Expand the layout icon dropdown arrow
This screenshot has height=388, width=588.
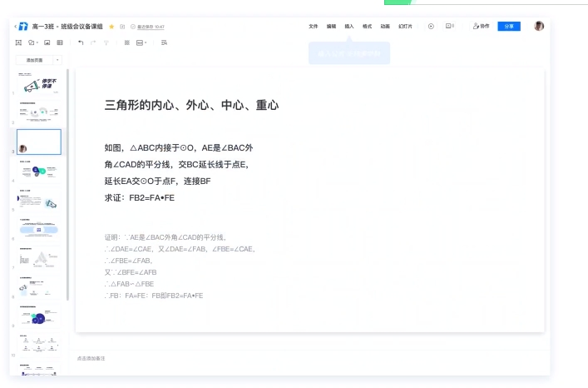pos(146,43)
